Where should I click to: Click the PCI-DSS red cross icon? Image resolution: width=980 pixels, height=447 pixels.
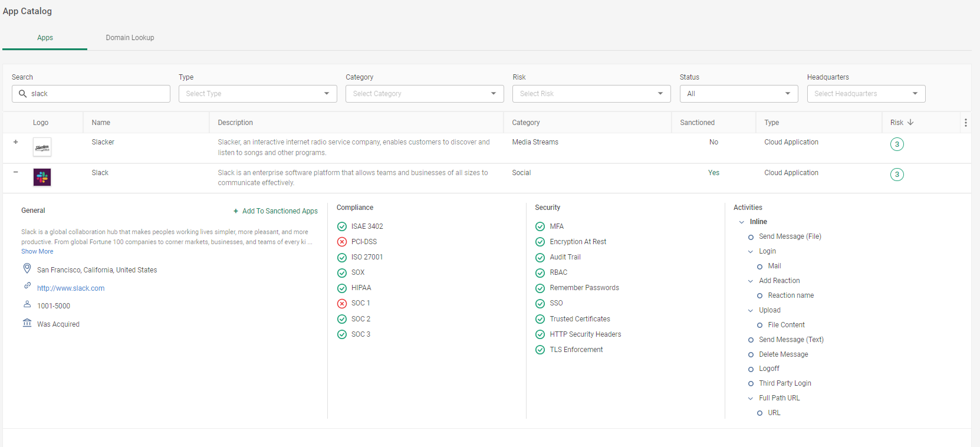[342, 242]
